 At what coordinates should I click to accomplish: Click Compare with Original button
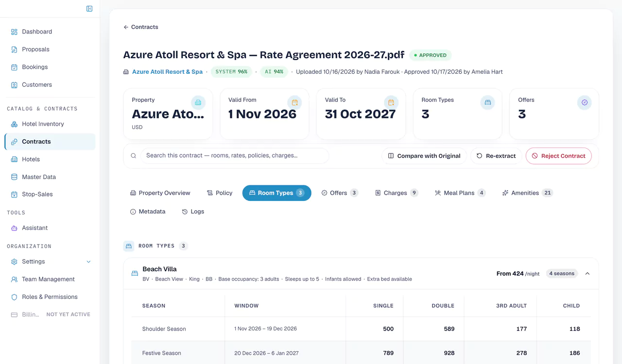click(x=424, y=156)
